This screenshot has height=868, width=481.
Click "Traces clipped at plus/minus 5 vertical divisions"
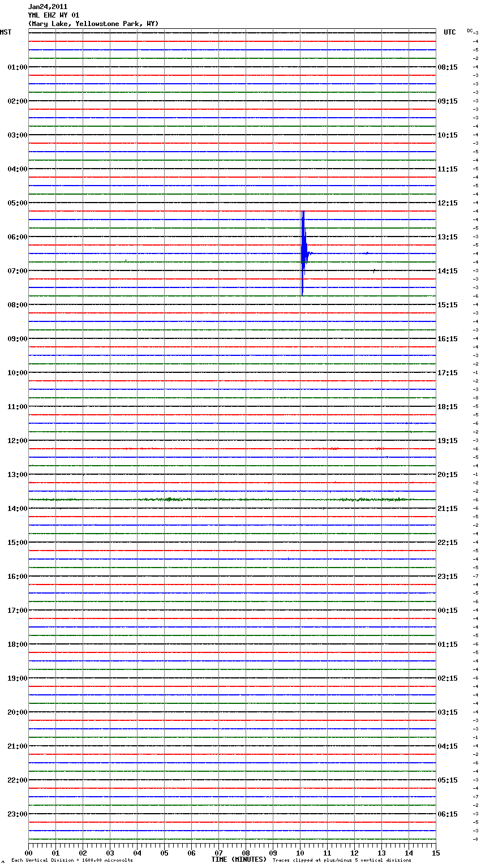(342, 861)
